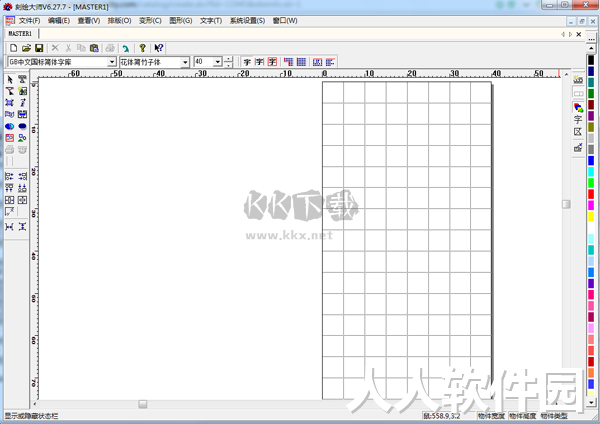Viewport: 600px width, 424px height.
Task: Open the GB中文国标简体字库 font library dropdown
Action: 112,62
